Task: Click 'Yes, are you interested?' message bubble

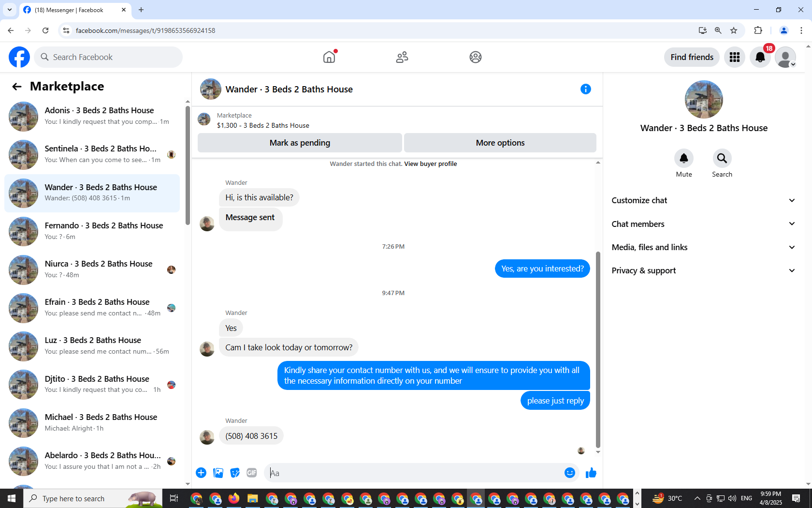Action: [x=542, y=269]
